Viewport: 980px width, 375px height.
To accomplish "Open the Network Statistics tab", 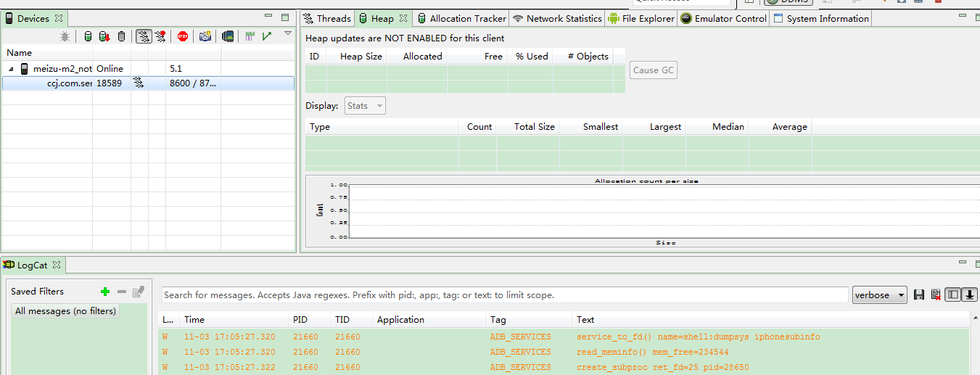I will tap(557, 19).
